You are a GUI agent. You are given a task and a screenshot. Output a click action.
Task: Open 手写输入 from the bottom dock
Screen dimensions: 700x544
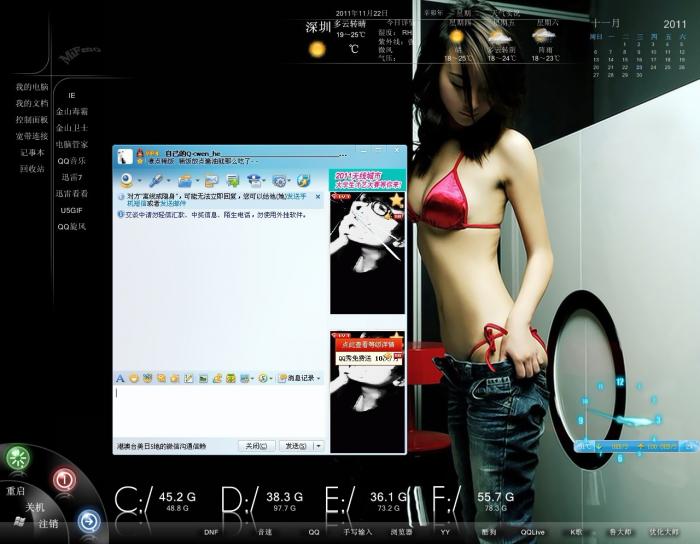pos(358,532)
